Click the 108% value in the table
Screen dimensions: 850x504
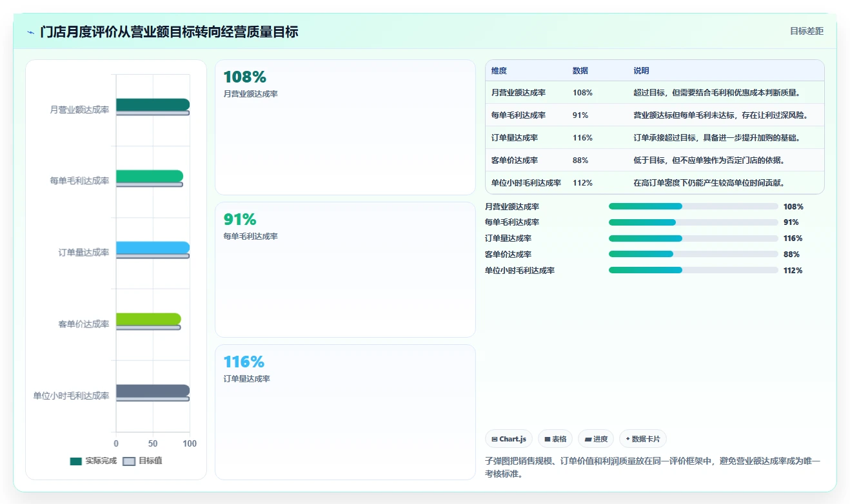coord(582,93)
